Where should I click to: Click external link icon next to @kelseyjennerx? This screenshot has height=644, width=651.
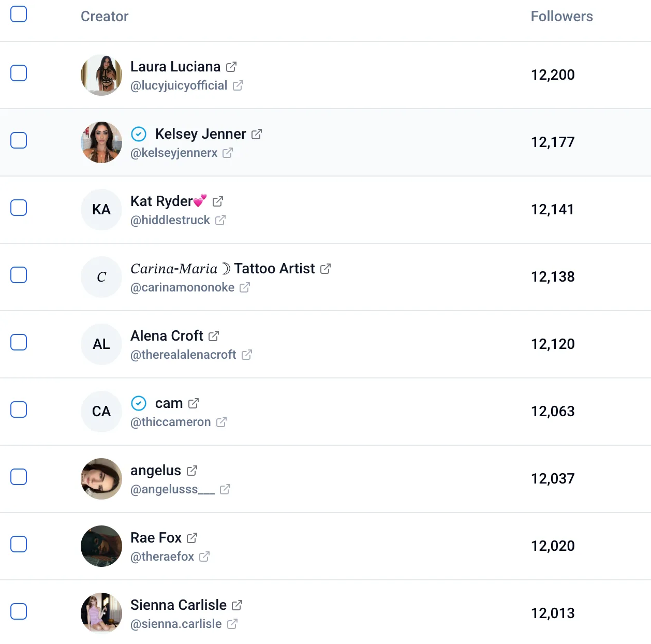(x=228, y=153)
